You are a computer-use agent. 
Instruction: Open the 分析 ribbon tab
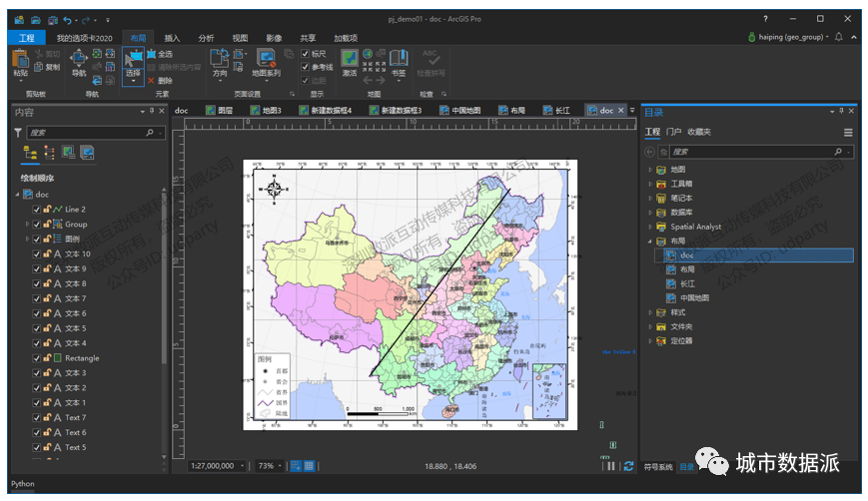click(x=206, y=38)
